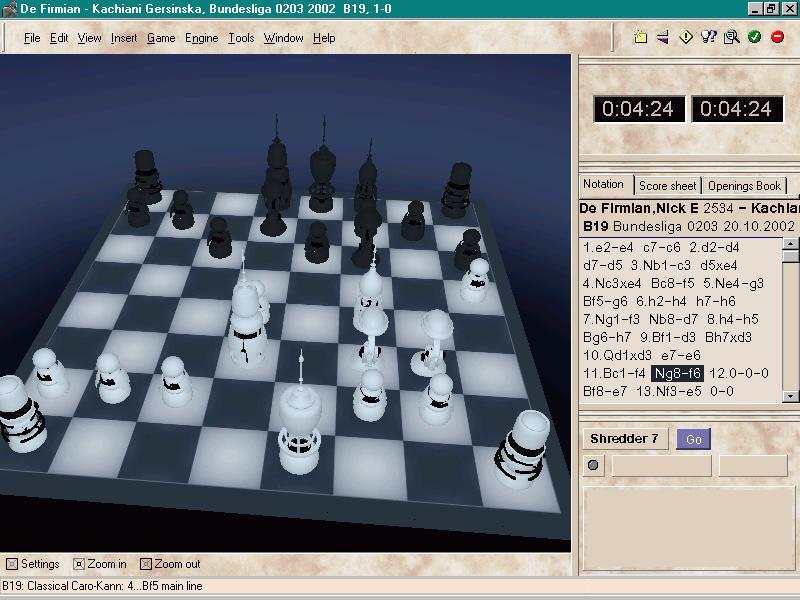This screenshot has height=600, width=800.
Task: Click the red stop icon
Action: (777, 38)
